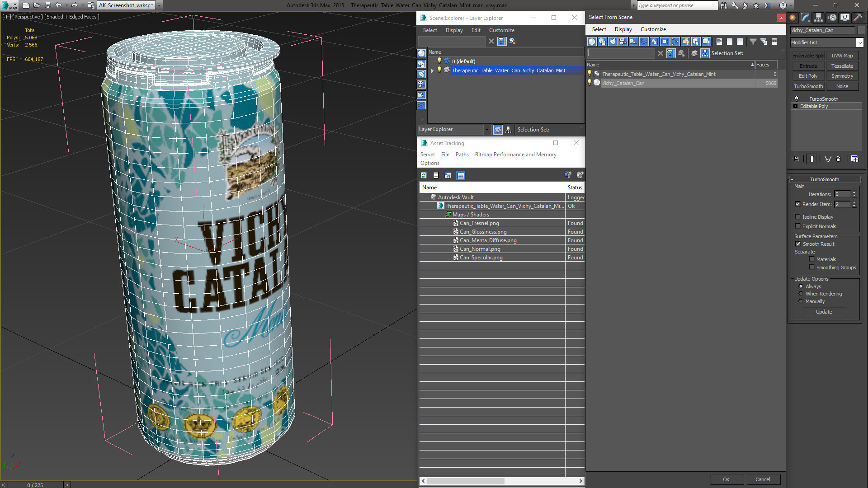Select the Always update option

pyautogui.click(x=801, y=286)
